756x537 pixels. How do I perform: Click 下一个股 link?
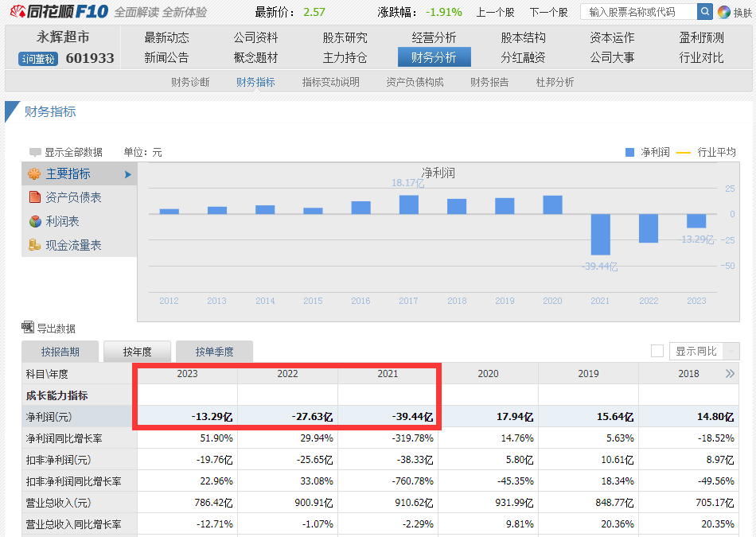click(x=548, y=12)
